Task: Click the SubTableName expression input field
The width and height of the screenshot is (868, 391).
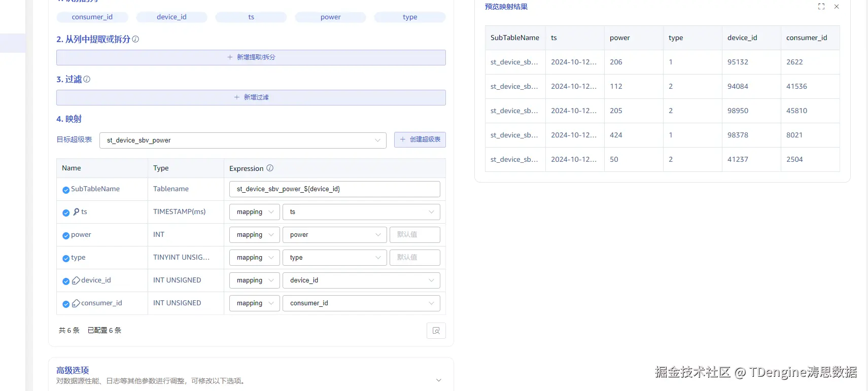Action: point(334,189)
